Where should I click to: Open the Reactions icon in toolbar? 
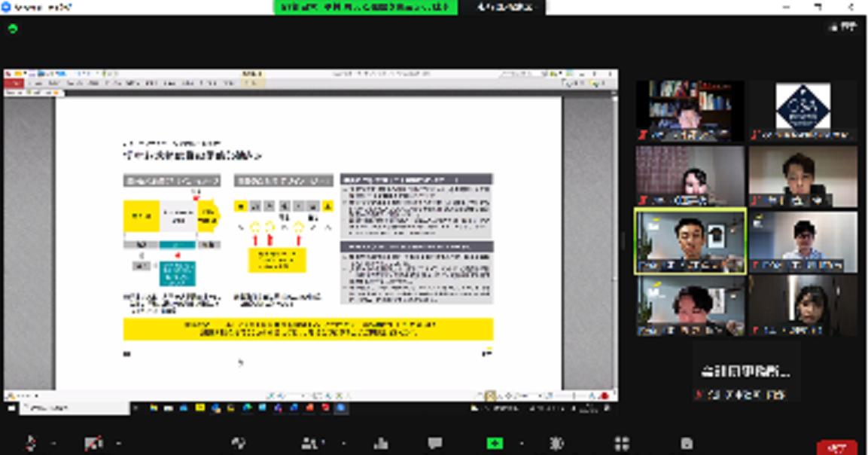(557, 444)
